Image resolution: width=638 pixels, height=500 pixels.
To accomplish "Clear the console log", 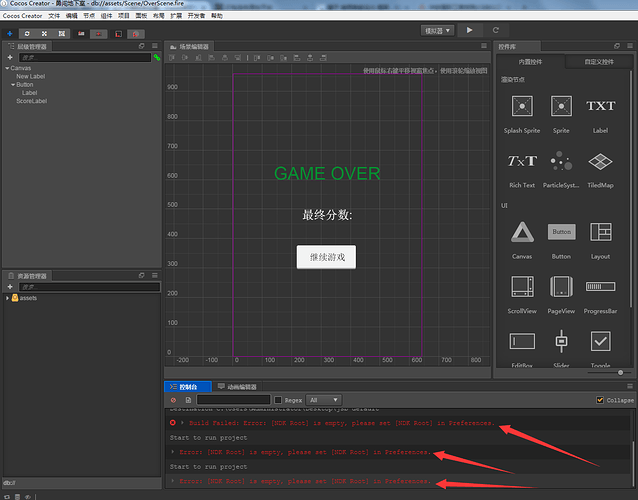I will point(173,400).
